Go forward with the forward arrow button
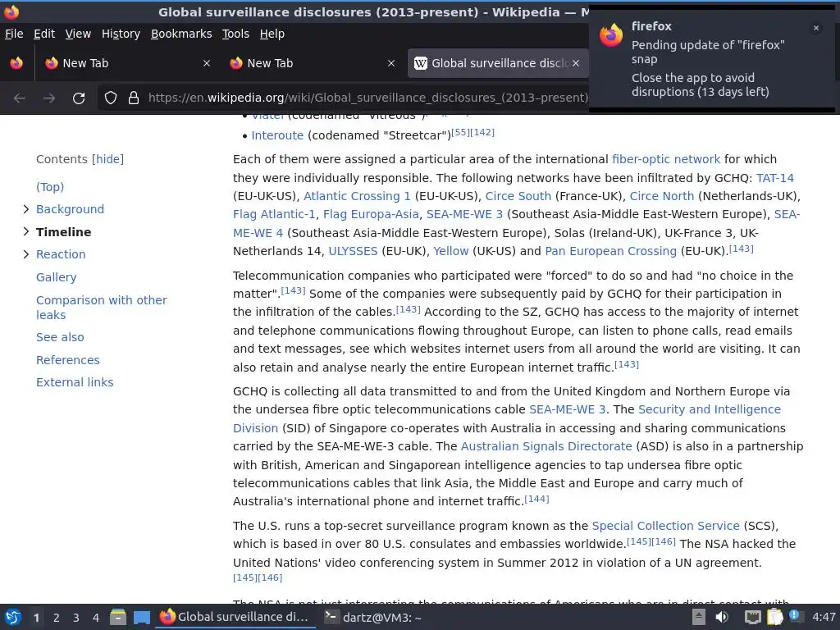Screen dimensions: 840x630 (49, 98)
